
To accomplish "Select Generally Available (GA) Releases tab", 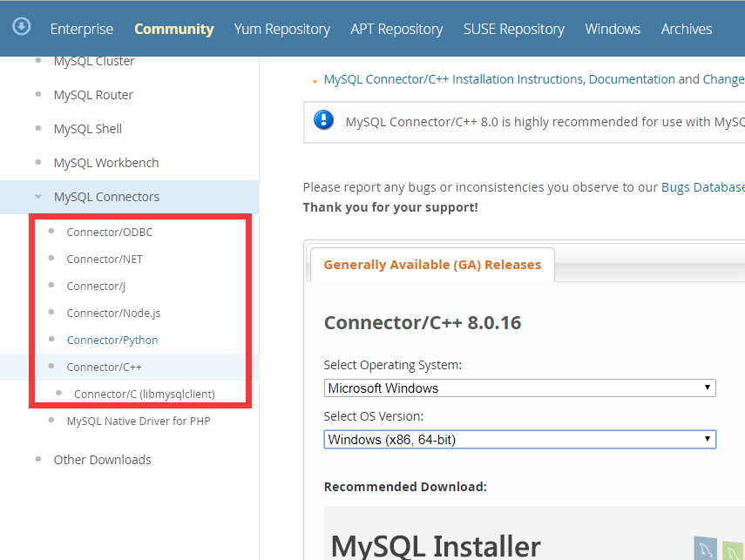I will 432,265.
